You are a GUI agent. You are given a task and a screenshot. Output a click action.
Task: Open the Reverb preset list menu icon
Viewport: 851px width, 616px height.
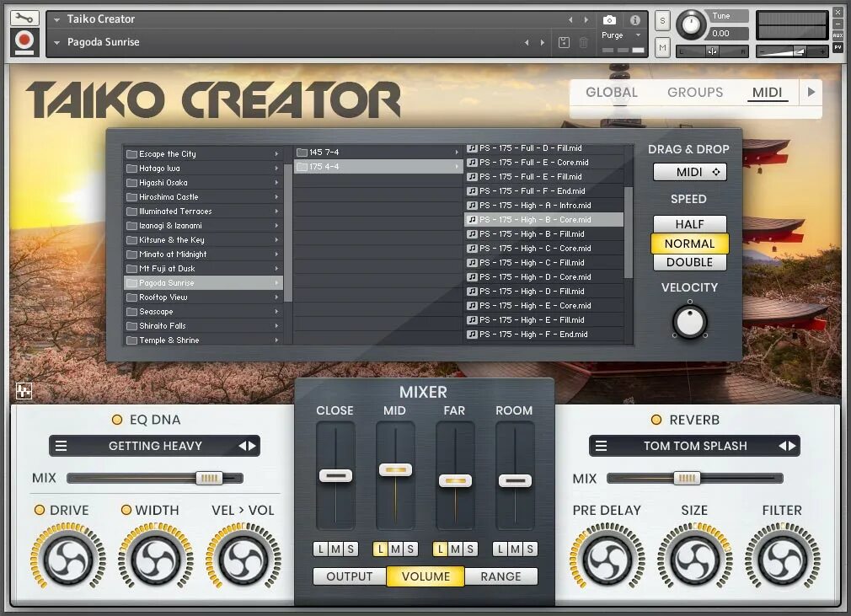(x=602, y=446)
